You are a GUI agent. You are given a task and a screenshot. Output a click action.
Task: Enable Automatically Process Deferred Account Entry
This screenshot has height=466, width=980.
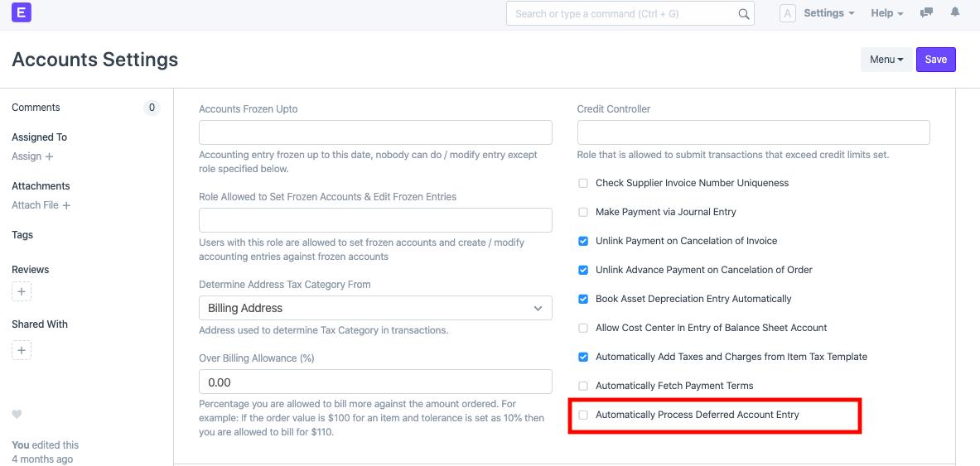pos(583,415)
